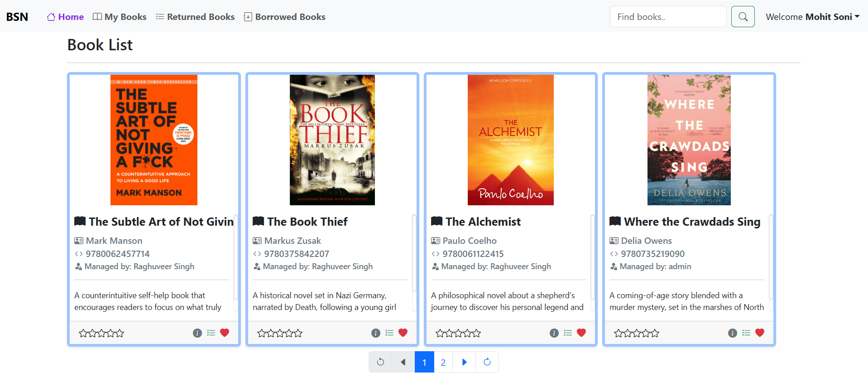Show details for The Book Thief via info icon
The width and height of the screenshot is (868, 392).
click(x=376, y=333)
